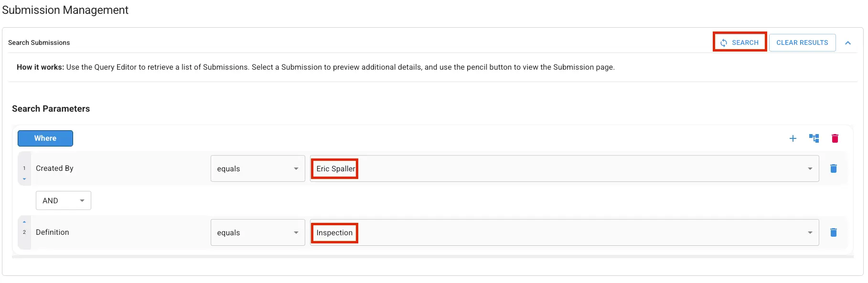Click the refresh icon inside the Search button
Image resolution: width=868 pixels, height=283 pixels.
pos(724,42)
